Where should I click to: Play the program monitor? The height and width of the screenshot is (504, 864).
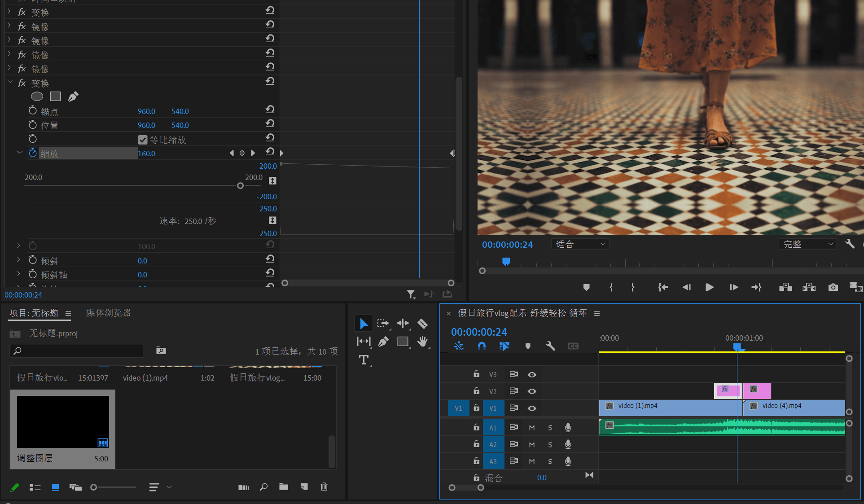pyautogui.click(x=709, y=287)
